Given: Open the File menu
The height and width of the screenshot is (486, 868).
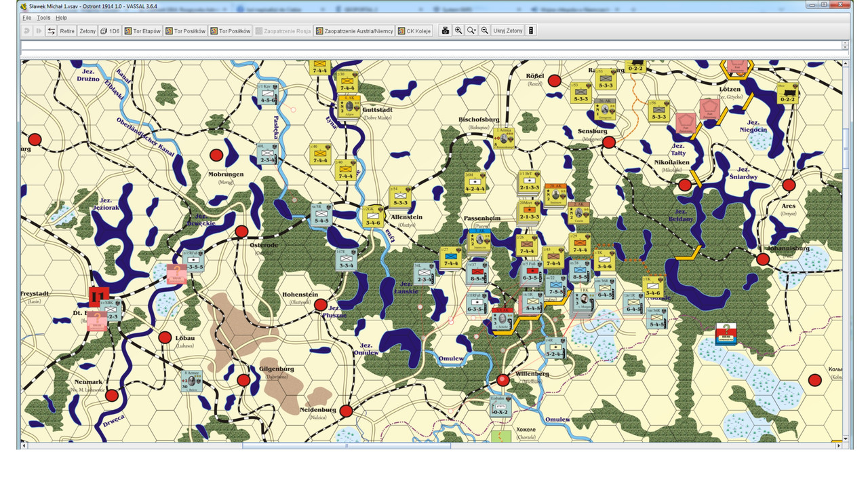Looking at the screenshot, I should coord(27,18).
